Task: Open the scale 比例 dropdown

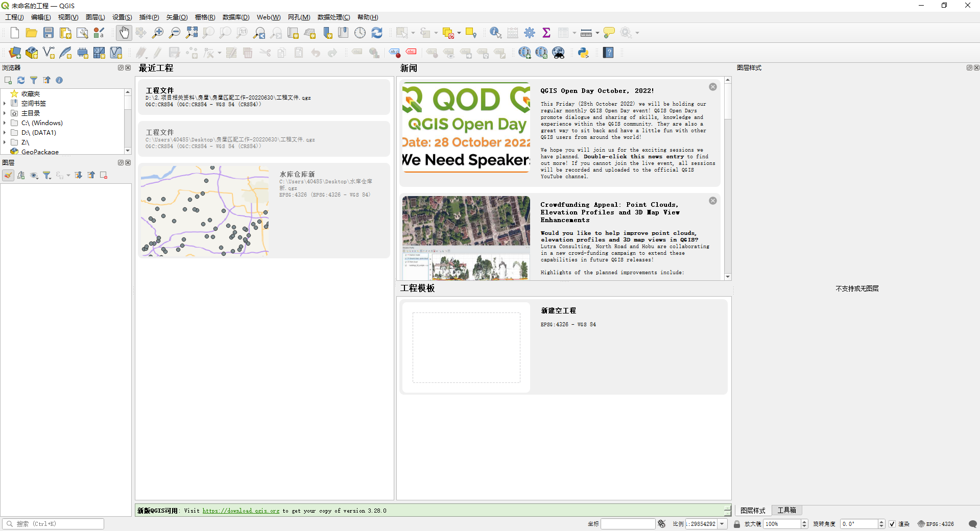Action: point(722,524)
